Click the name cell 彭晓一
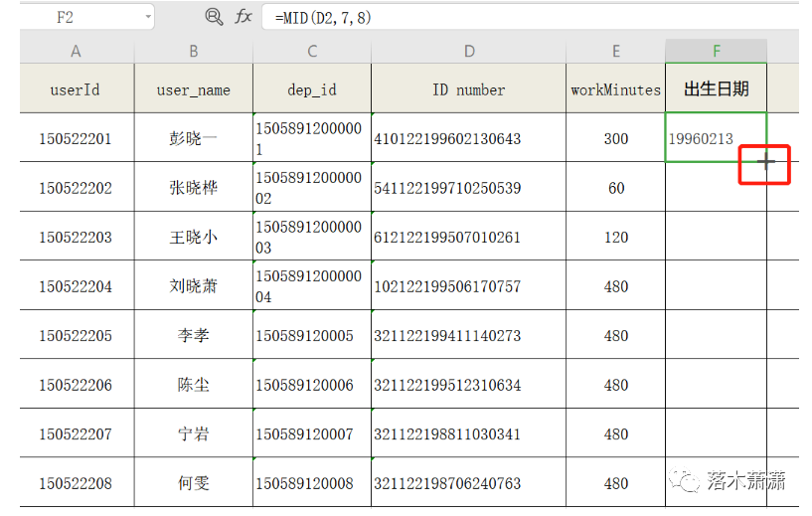This screenshot has width=812, height=516. [x=194, y=138]
